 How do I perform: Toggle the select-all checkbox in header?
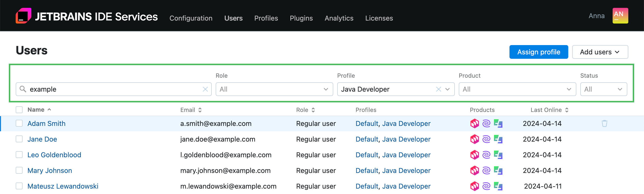pyautogui.click(x=19, y=110)
